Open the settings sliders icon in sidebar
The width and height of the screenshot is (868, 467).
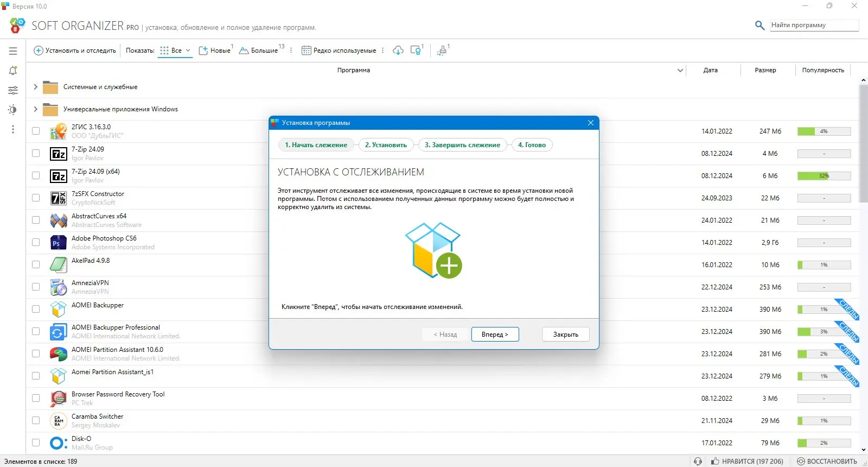13,90
